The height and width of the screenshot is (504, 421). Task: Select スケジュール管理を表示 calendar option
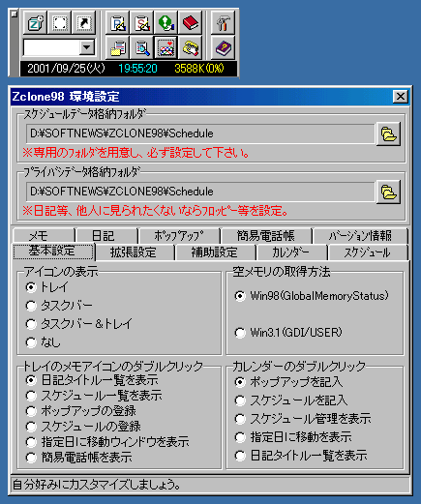click(x=303, y=419)
